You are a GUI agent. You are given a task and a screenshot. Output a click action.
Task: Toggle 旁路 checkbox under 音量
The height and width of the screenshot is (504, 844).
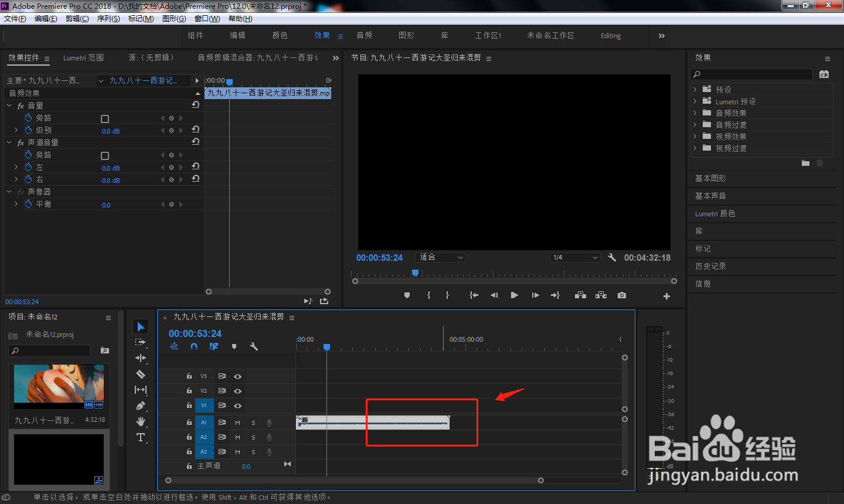[x=105, y=118]
